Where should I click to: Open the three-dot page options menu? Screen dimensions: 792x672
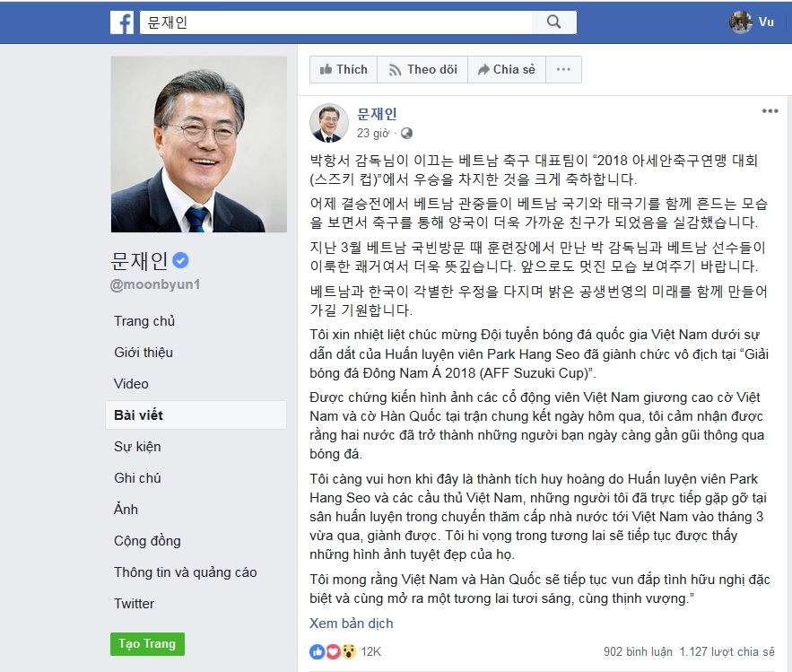(x=563, y=70)
